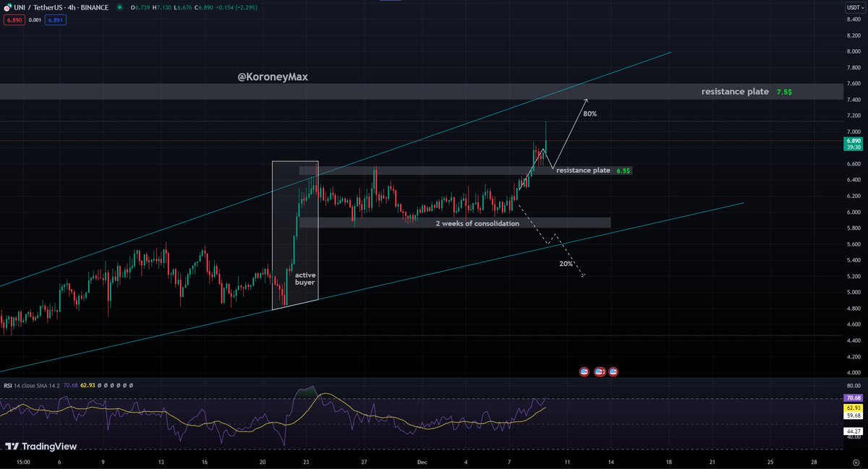Screen dimensions: 868x469
Task: Select the 'resistance plate 6.5$' text label
Action: pos(594,171)
